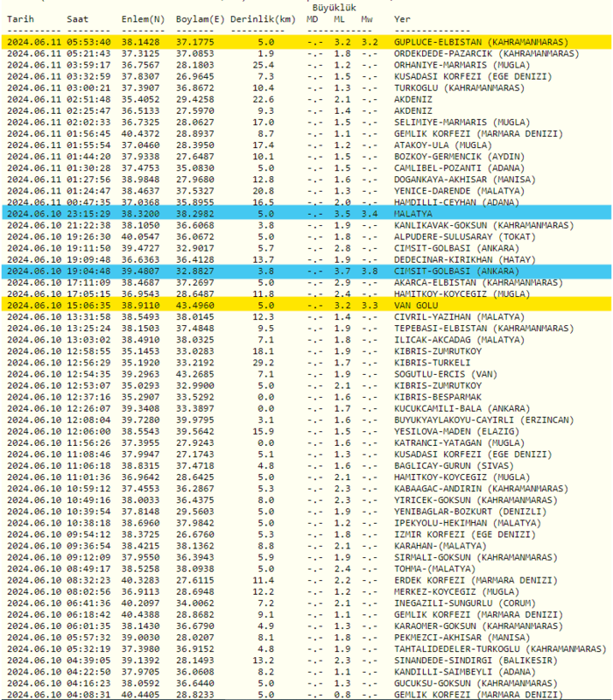Image resolution: width=613 pixels, height=700 pixels.
Task: Click the Boylam(E) column header
Action: (200, 18)
